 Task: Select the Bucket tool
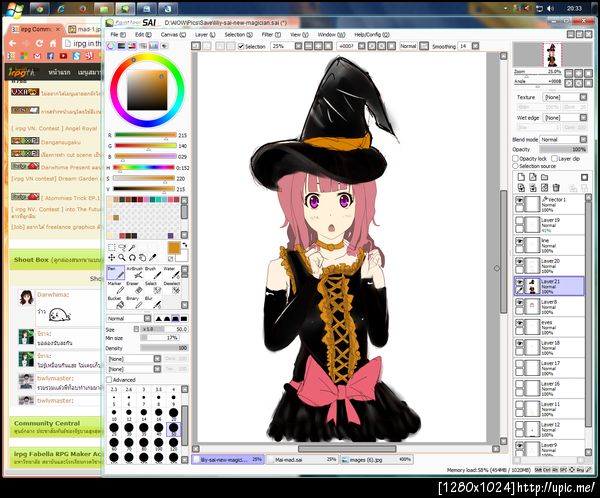tap(115, 302)
